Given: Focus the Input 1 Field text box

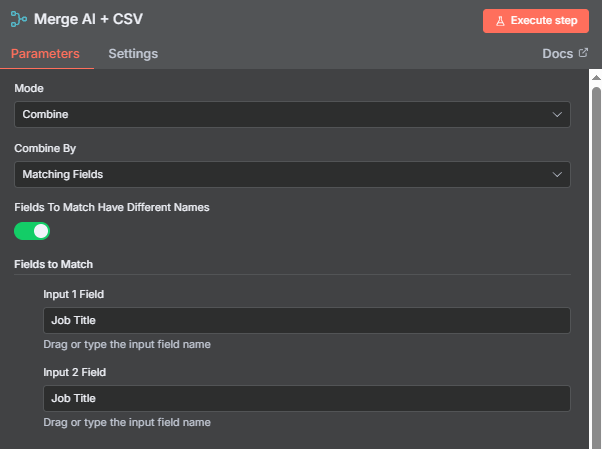Looking at the screenshot, I should (307, 320).
